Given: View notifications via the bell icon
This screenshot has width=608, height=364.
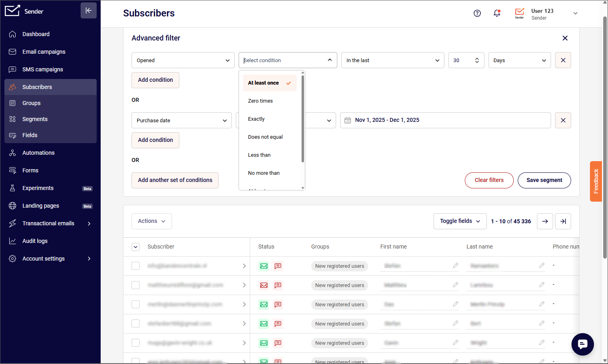Looking at the screenshot, I should pyautogui.click(x=497, y=13).
